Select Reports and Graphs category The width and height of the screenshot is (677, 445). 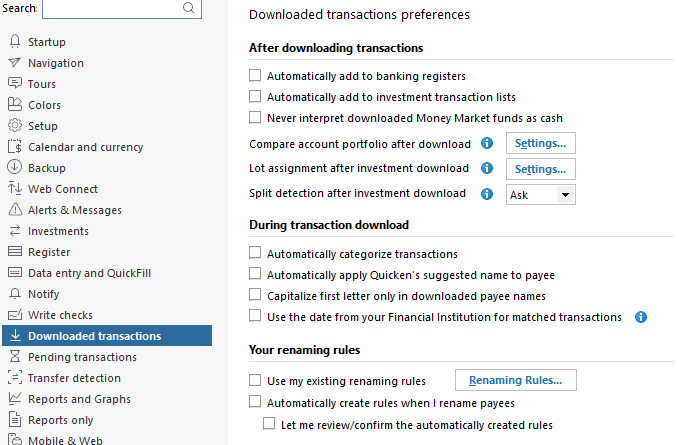[x=79, y=399]
